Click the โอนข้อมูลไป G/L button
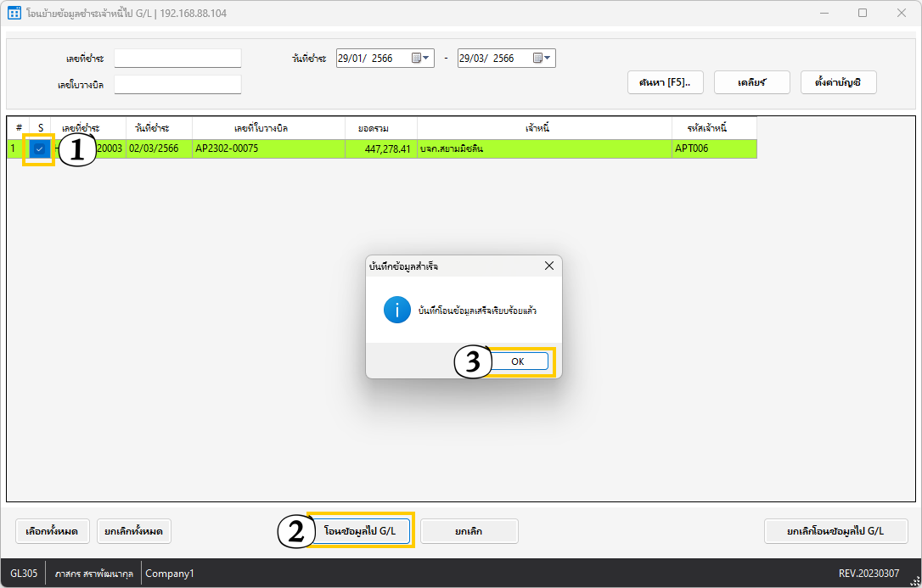The width and height of the screenshot is (922, 588). (x=360, y=531)
